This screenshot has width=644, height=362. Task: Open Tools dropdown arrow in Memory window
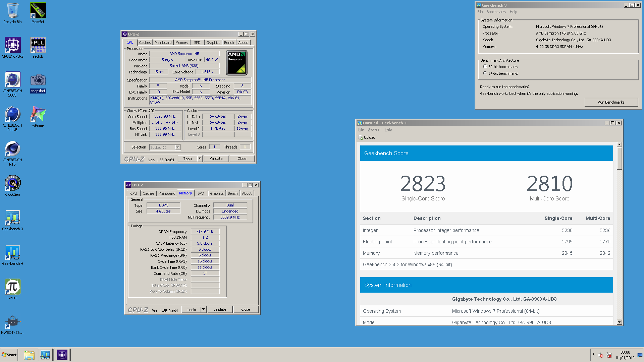204,309
